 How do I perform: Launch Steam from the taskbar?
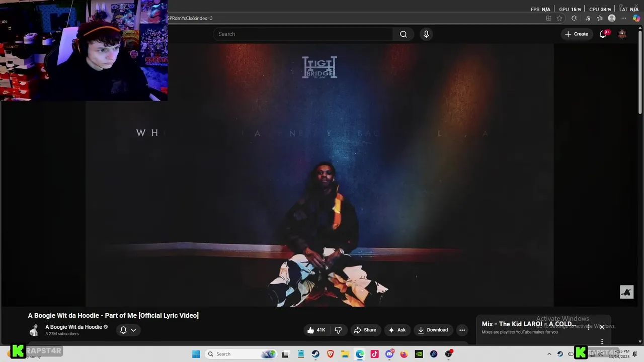click(x=315, y=354)
